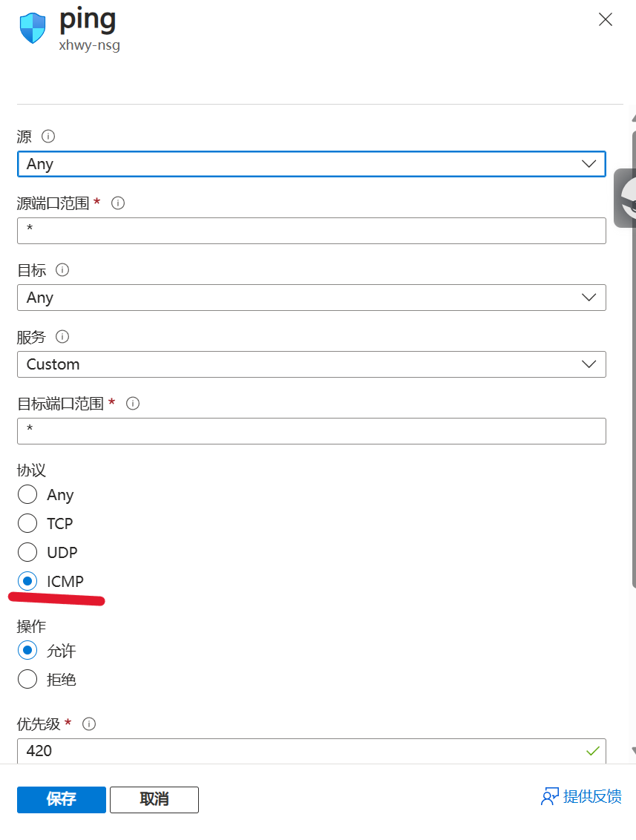Select the Any protocol radio button
636x840 pixels.
click(x=27, y=495)
